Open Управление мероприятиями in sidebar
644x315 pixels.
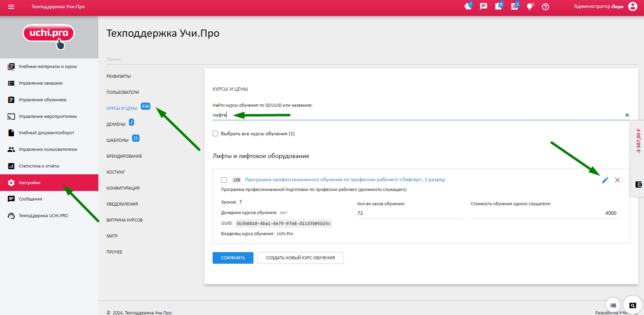click(49, 117)
